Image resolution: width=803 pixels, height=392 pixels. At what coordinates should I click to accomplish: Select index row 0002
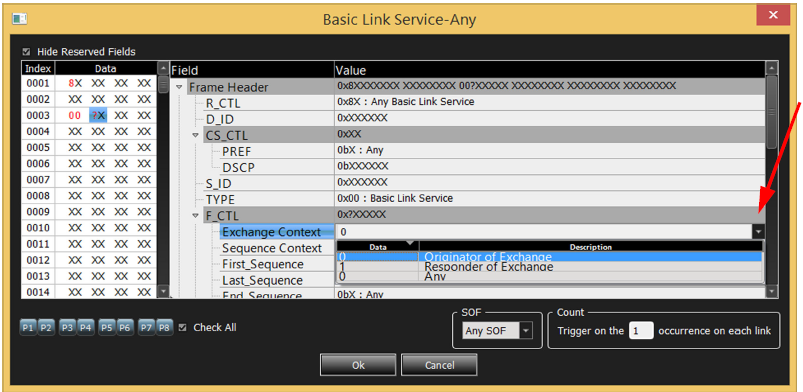(38, 99)
